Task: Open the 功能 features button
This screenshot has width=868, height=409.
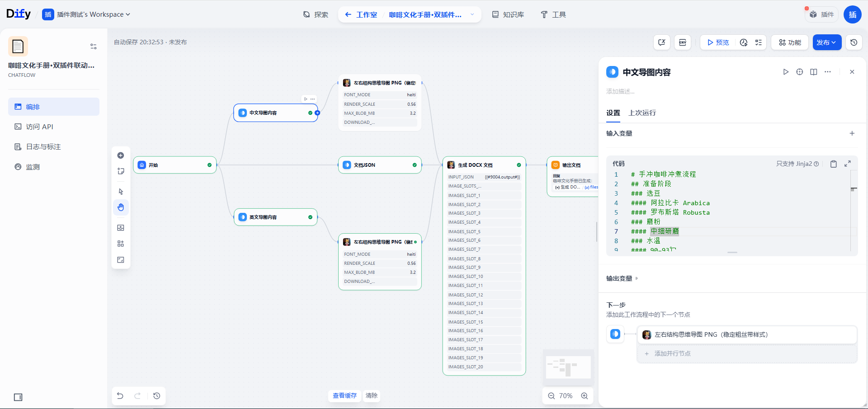Action: click(x=790, y=42)
